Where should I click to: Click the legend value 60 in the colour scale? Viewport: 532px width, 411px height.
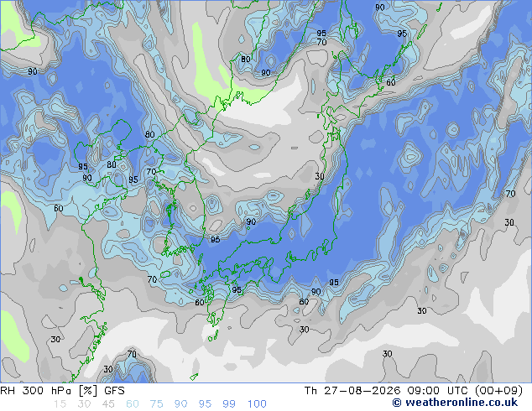[x=133, y=404]
